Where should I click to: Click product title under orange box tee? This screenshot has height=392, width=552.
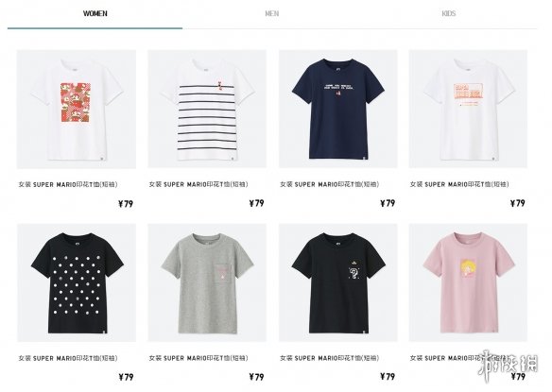point(459,184)
